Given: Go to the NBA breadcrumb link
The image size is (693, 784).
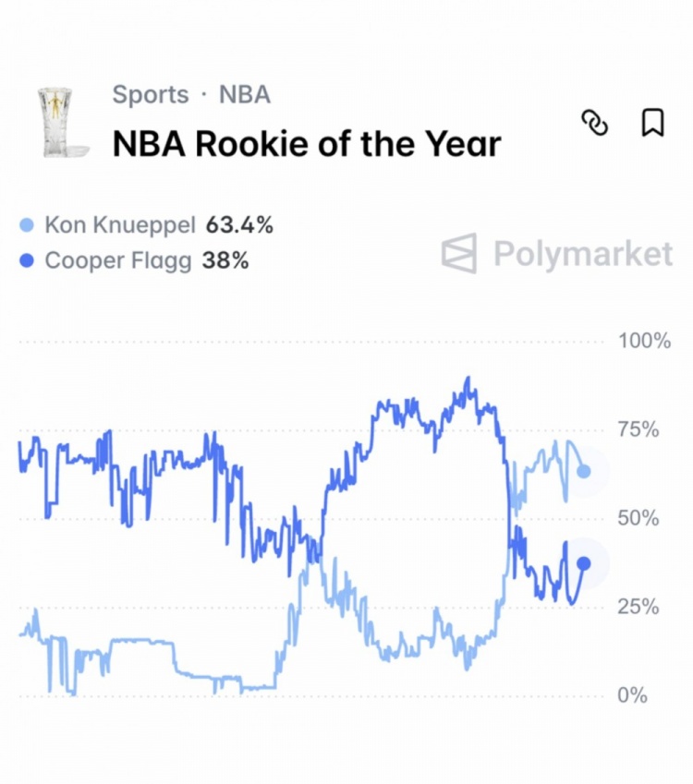Looking at the screenshot, I should (x=244, y=95).
